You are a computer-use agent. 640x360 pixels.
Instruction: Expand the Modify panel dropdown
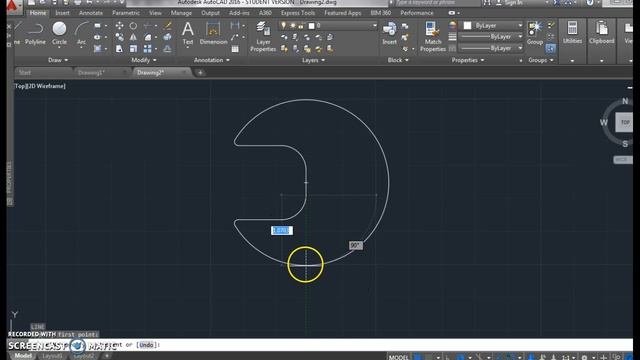[x=144, y=60]
